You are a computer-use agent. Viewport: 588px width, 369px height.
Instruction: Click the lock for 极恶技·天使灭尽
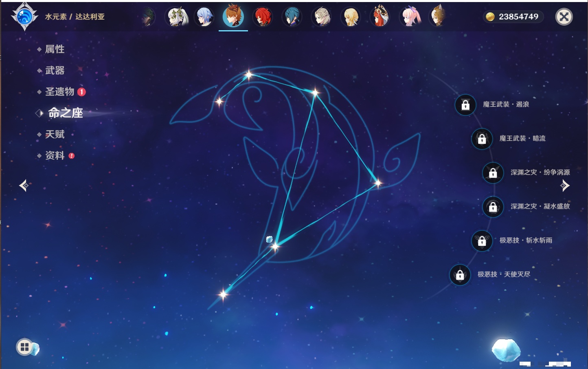tap(460, 274)
